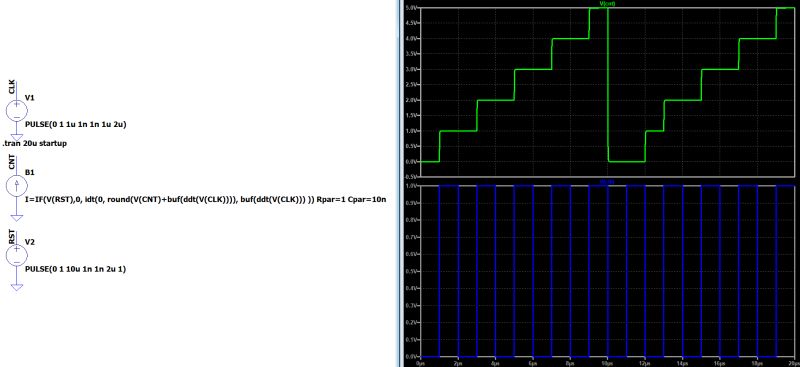Click the blue clock waveform in lower pane
This screenshot has height=367, width=800.
click(x=607, y=271)
